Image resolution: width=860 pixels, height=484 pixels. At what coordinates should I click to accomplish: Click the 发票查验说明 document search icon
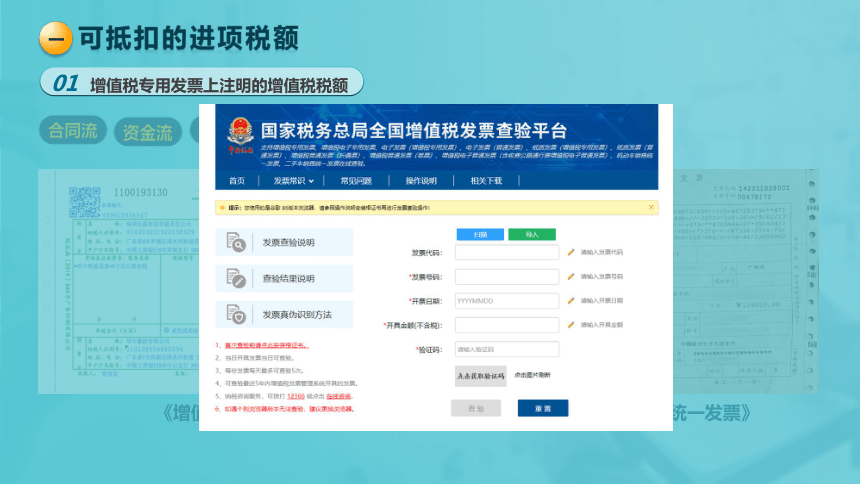(x=236, y=242)
